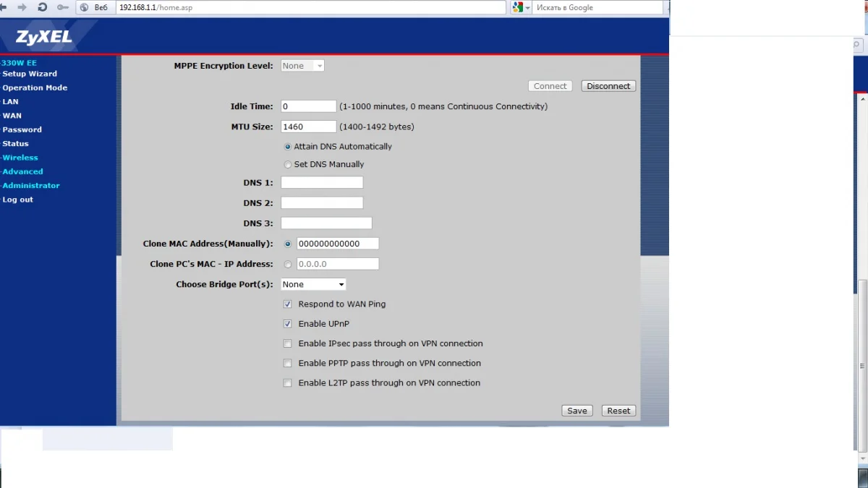
Task: Click the browser forward arrow
Action: coord(22,7)
